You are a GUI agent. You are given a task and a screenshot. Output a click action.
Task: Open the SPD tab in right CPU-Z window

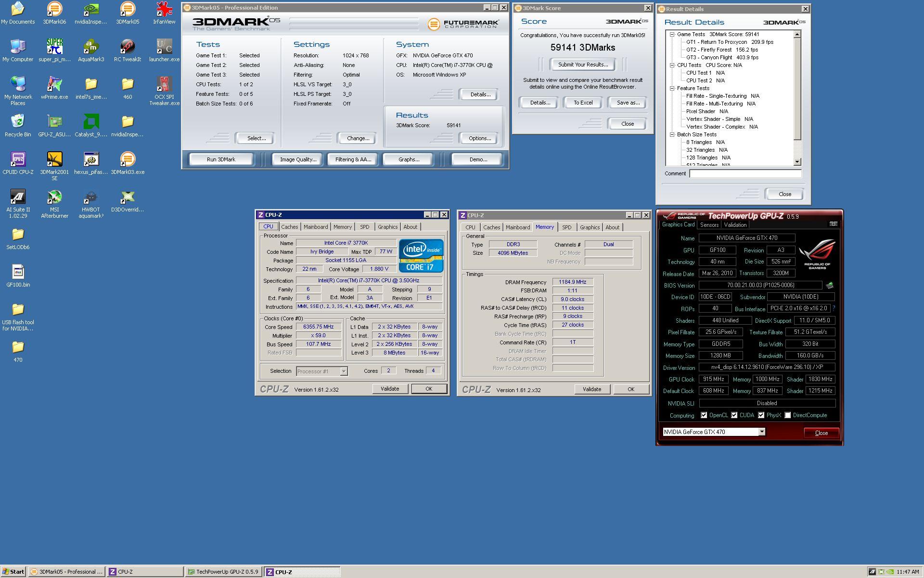click(567, 227)
